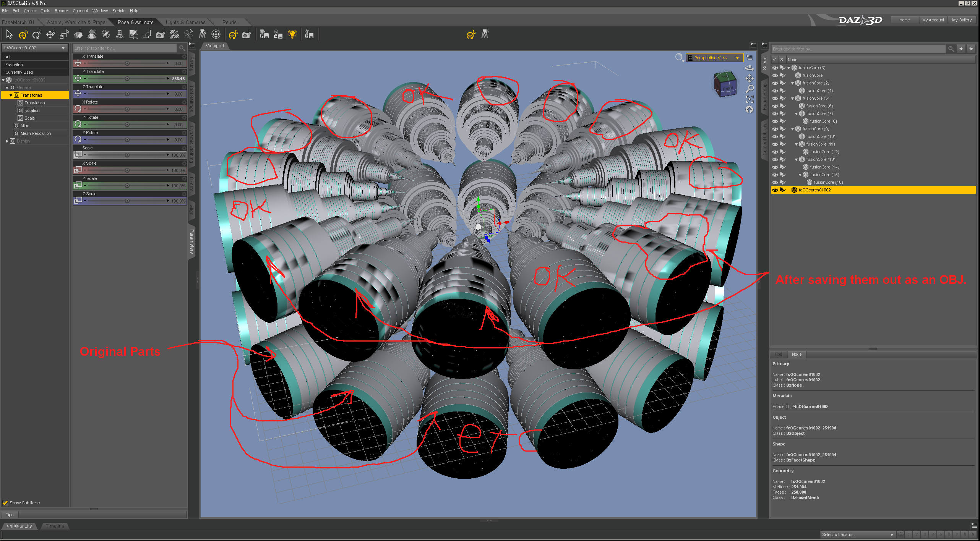Uncheck Show Sub Items checkbox
The width and height of the screenshot is (980, 541).
5,503
